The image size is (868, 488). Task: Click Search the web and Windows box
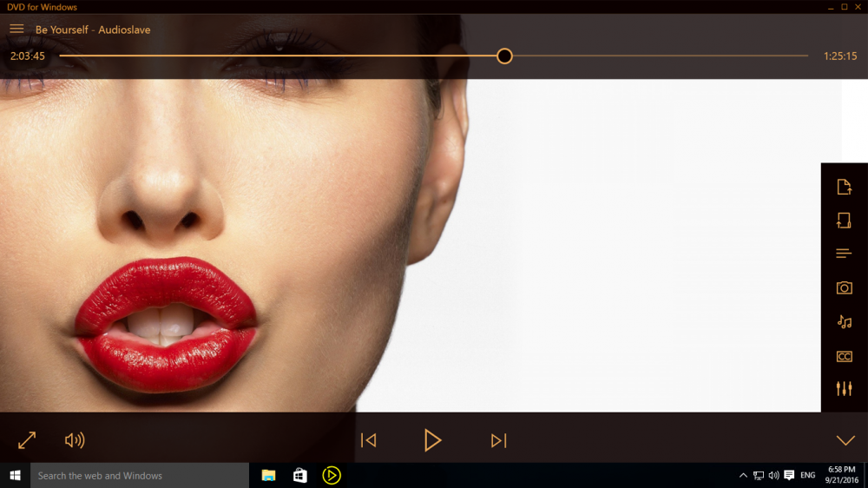[140, 475]
